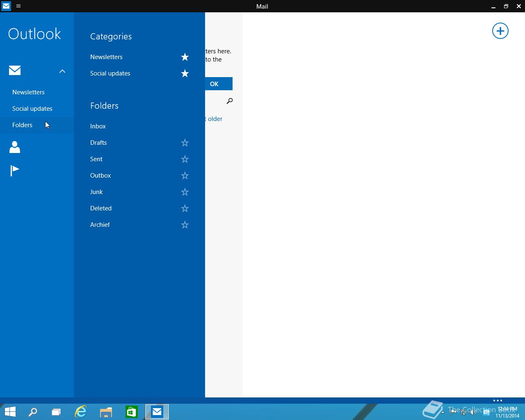This screenshot has width=525, height=420.
Task: Open the Flagged messages flag icon
Action: 15,170
